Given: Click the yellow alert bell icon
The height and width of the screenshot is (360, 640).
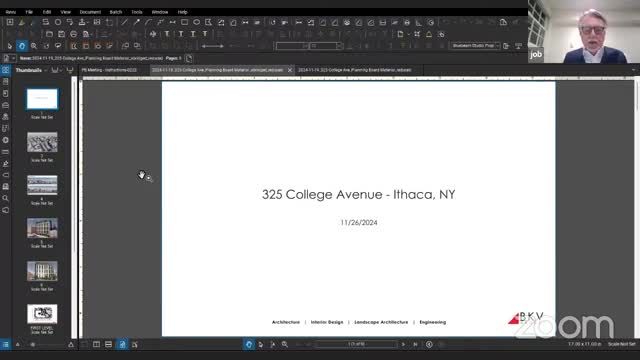Looking at the screenshot, I should (x=429, y=34).
